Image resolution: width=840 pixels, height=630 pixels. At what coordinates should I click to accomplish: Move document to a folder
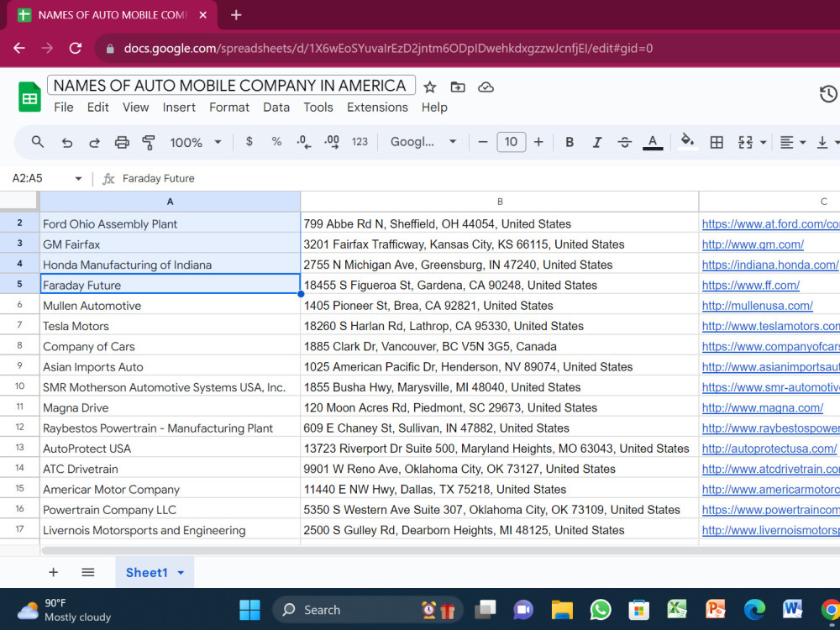coord(458,87)
